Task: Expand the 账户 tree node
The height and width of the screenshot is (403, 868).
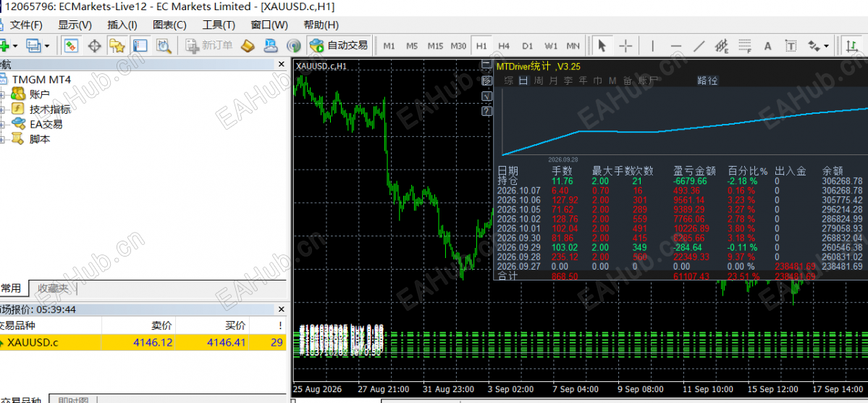Action: click(x=1, y=95)
